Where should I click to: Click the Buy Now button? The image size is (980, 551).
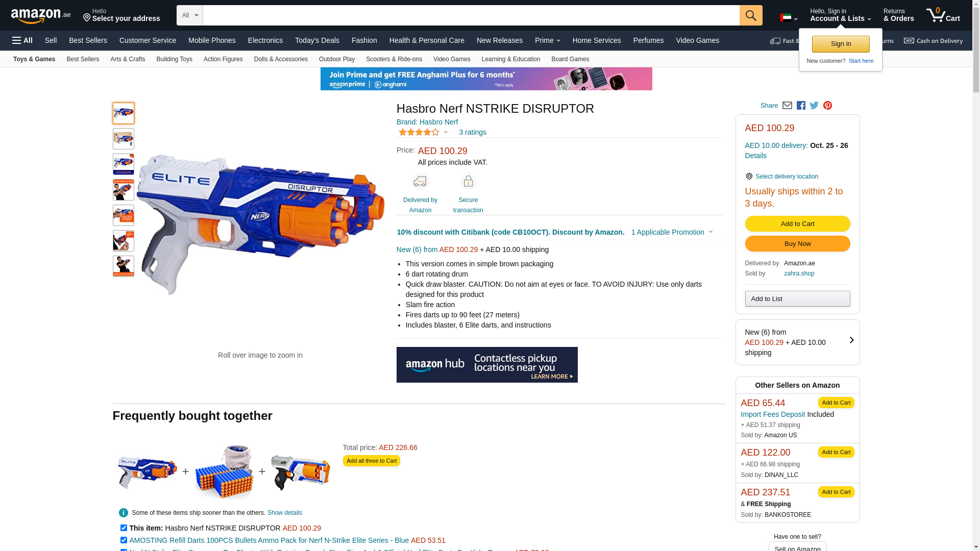[797, 244]
